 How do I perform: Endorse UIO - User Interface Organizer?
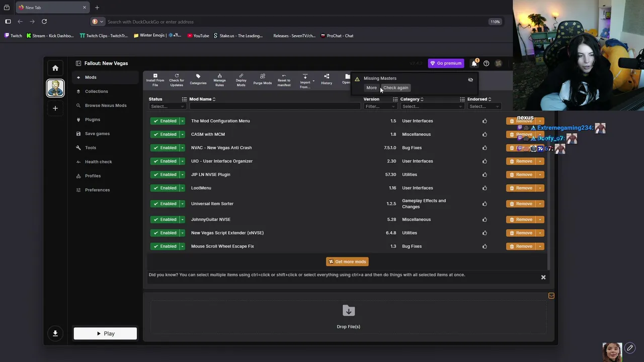coord(485,161)
